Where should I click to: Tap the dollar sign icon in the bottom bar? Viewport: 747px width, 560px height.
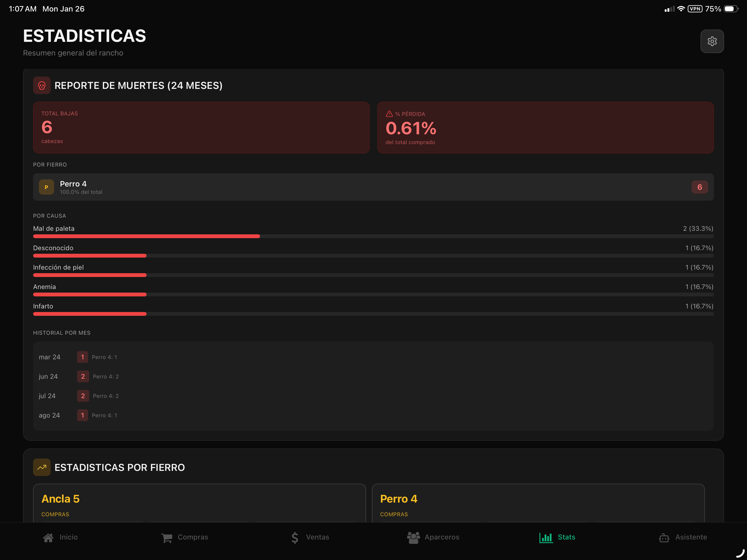tap(295, 537)
